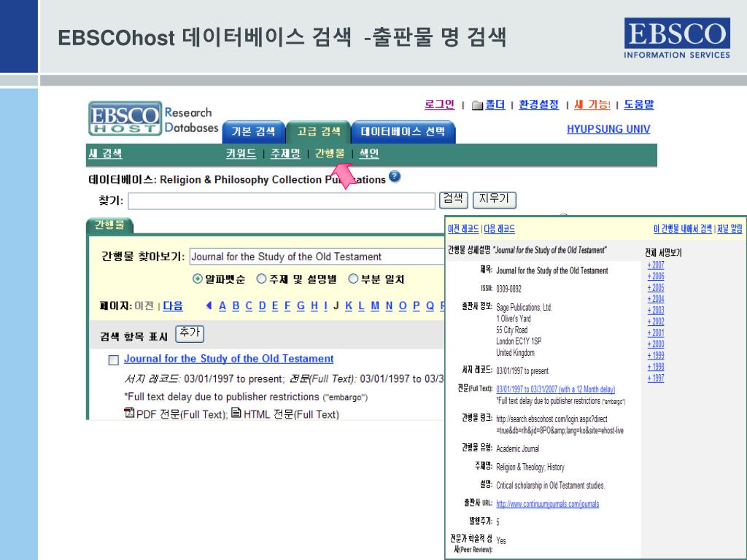Viewport: 747px width, 560px height.
Task: Click the EBSCOhost Research Databases logo
Action: 153,119
